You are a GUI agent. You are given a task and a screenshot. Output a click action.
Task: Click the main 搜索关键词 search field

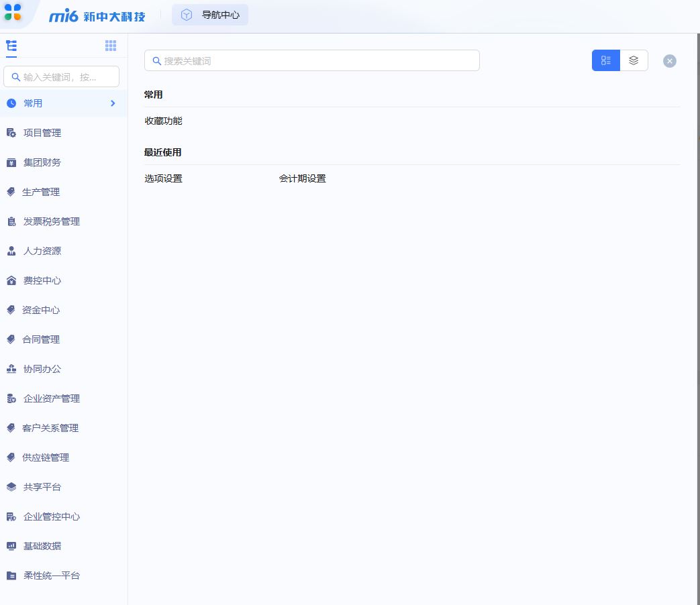click(x=312, y=60)
